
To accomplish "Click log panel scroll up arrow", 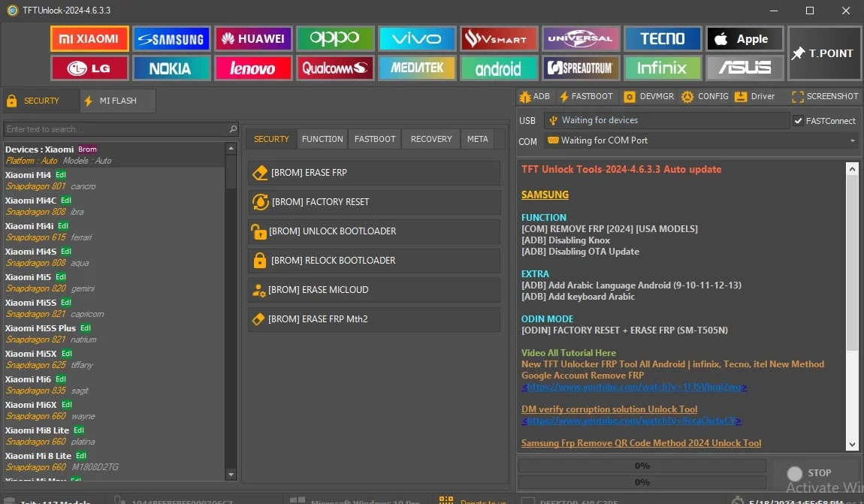I will pos(853,169).
